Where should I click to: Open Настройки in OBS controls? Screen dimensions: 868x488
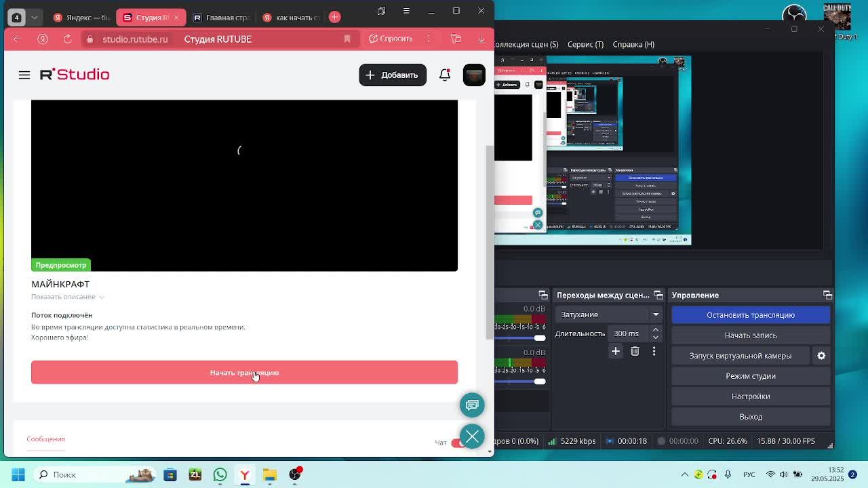coord(751,396)
